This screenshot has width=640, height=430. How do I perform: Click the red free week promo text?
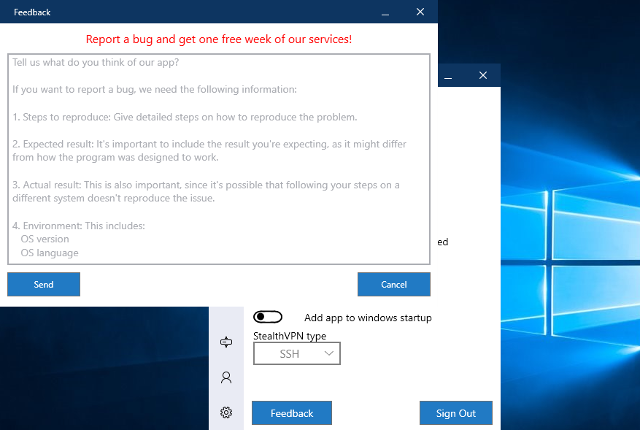point(218,39)
